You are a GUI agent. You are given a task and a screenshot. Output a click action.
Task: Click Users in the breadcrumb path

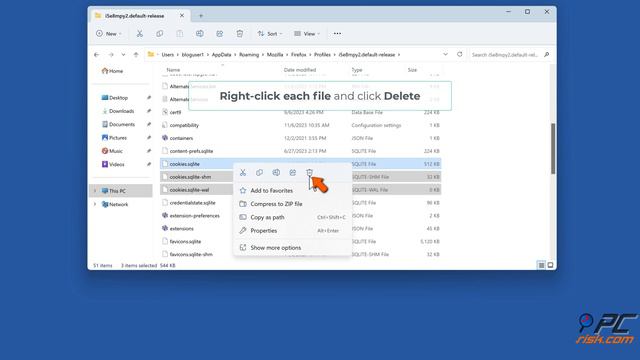click(168, 55)
